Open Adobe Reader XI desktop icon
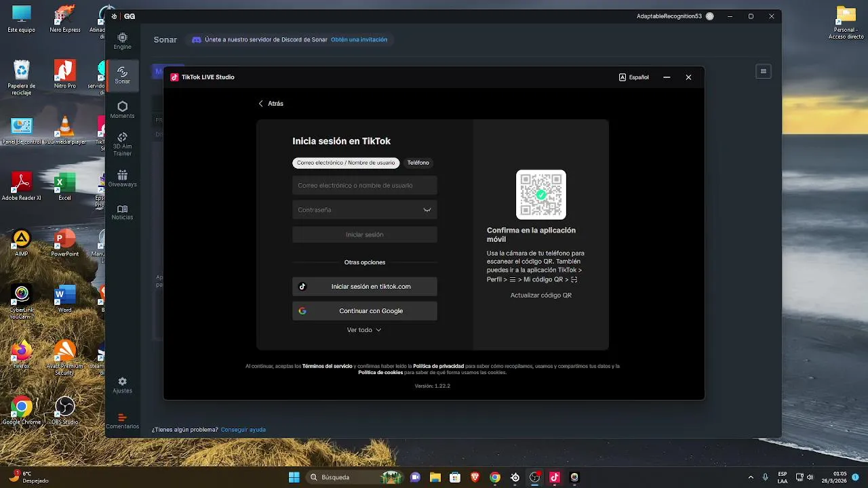Viewport: 868px width, 488px height. 22,186
